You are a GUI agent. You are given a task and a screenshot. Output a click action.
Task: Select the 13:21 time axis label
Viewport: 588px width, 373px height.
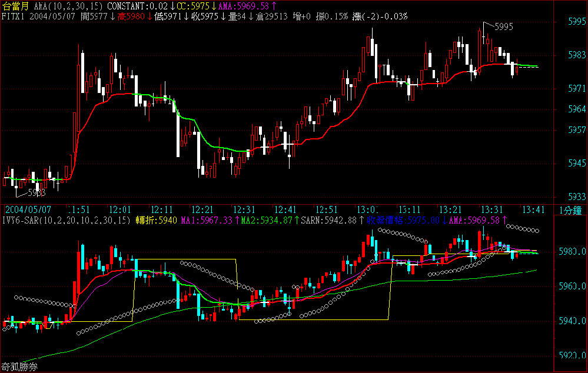pyautogui.click(x=450, y=209)
